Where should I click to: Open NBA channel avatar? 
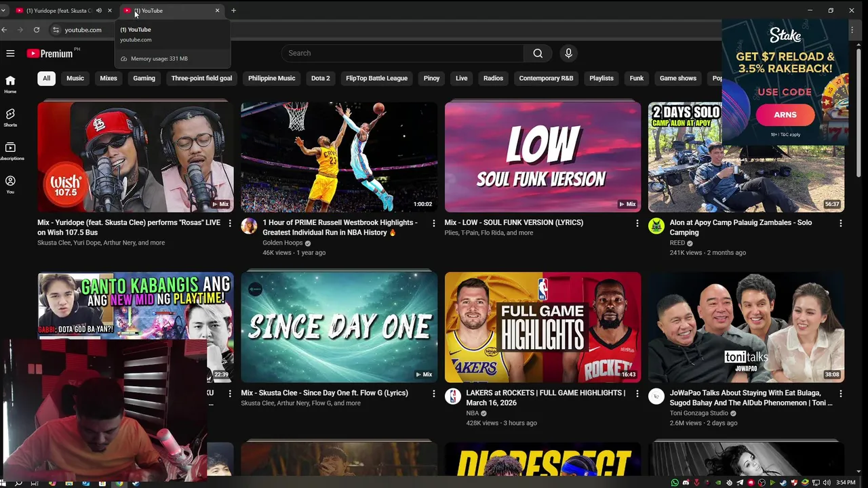coord(452,396)
